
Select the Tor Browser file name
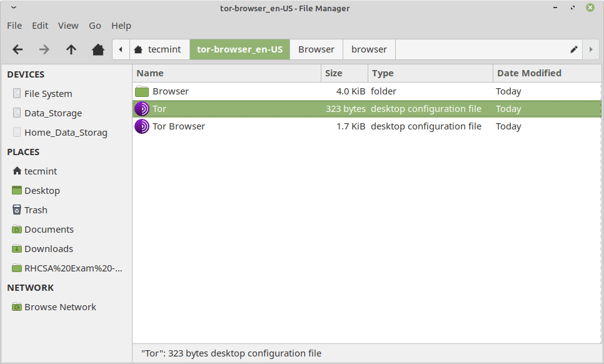(x=179, y=126)
